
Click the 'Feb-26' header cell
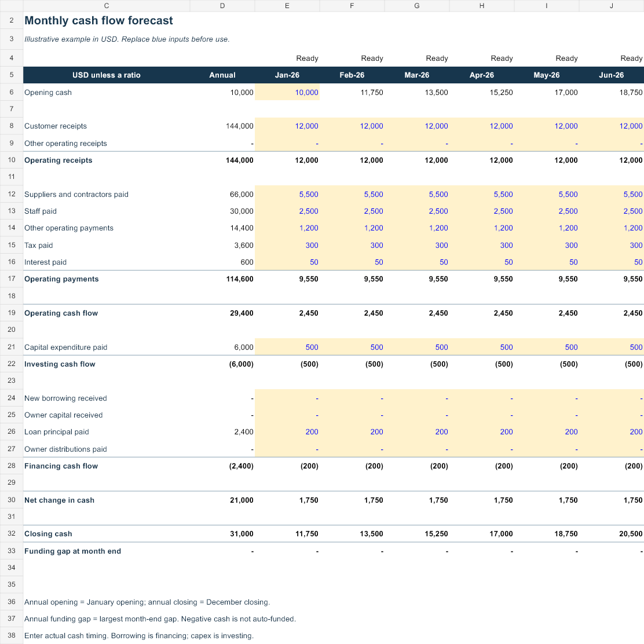point(352,75)
